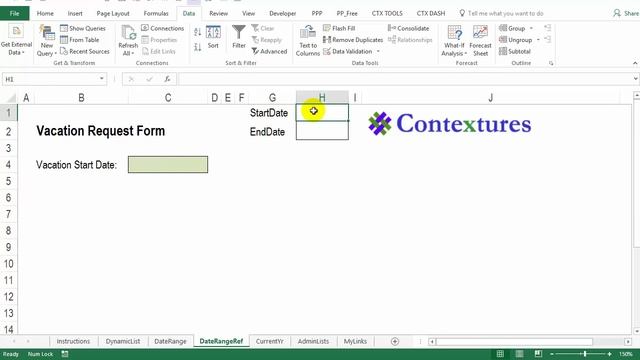
Task: Click the horizontal scrollbar
Action: 514,341
